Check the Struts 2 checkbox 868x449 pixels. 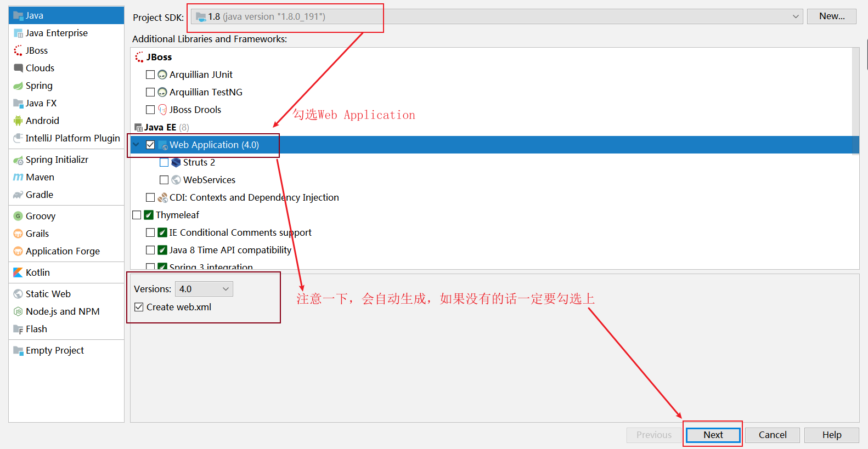coord(164,162)
